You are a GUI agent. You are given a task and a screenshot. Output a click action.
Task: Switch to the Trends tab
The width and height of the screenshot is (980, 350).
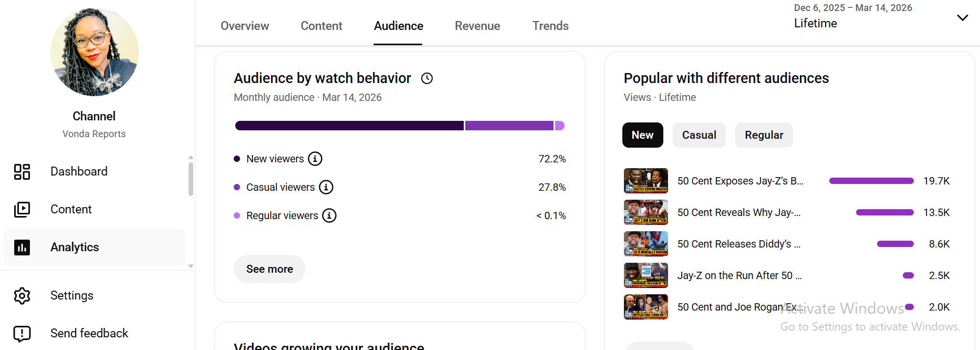click(x=550, y=26)
